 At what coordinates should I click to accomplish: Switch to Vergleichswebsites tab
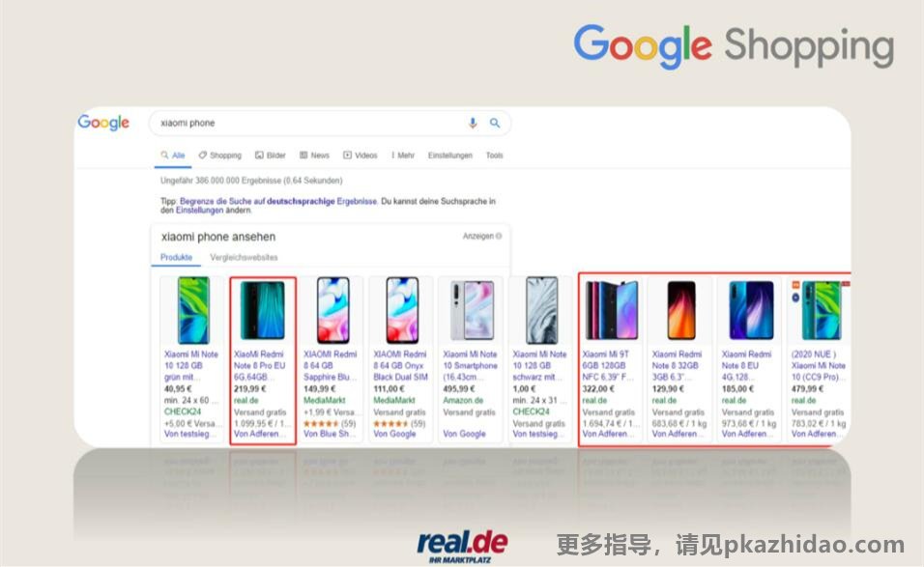(x=244, y=257)
